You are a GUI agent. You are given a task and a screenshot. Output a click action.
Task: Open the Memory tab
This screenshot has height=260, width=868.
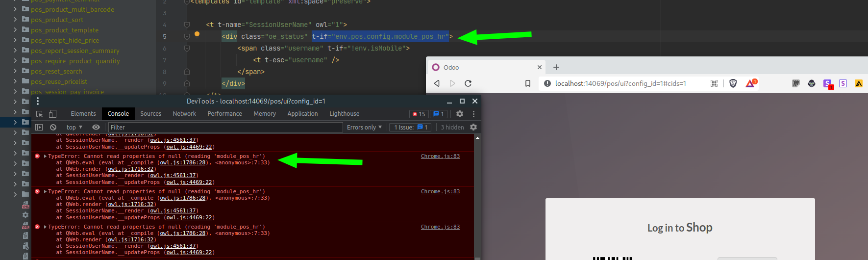(x=265, y=114)
